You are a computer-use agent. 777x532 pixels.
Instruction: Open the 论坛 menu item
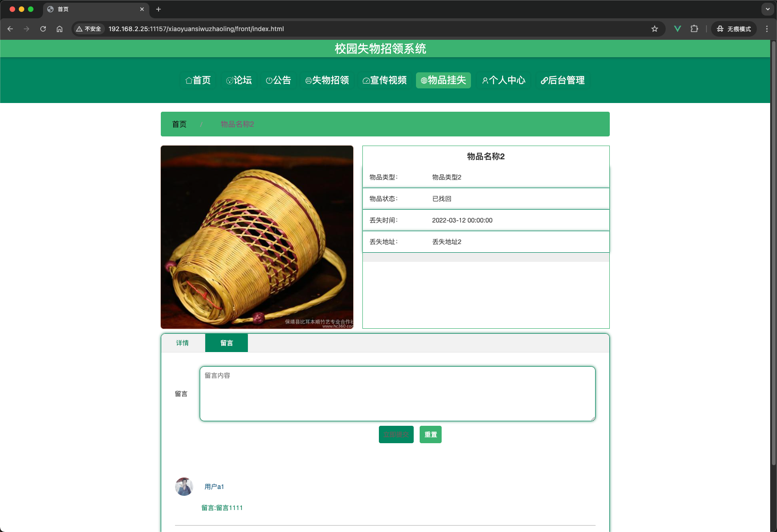(x=239, y=80)
